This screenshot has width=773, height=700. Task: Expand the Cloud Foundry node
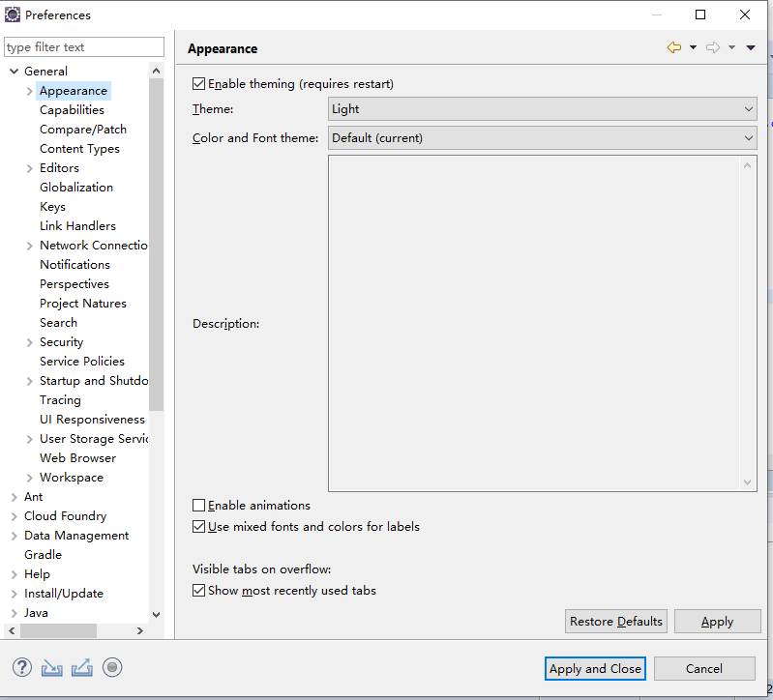[x=14, y=516]
